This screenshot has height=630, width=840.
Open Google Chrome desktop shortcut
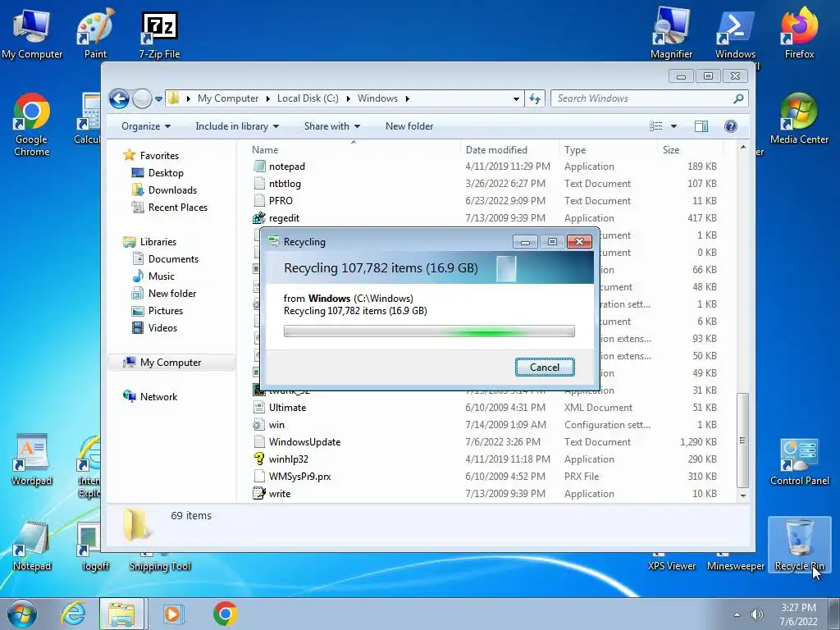click(32, 125)
